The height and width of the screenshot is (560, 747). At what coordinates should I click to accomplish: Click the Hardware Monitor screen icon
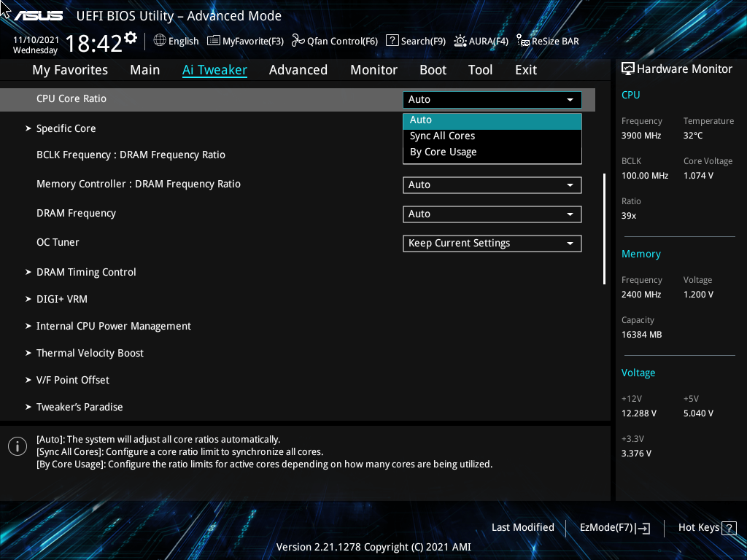[628, 69]
